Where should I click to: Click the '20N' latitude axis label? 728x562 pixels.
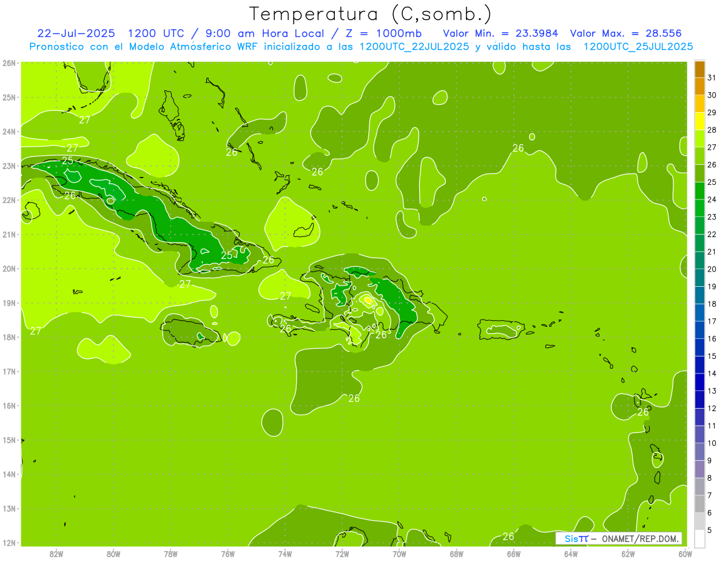9,269
